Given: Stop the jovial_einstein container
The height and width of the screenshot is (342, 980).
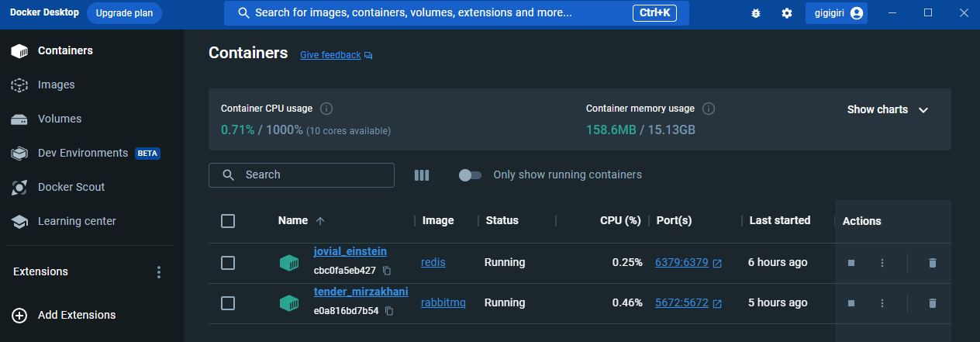Looking at the screenshot, I should click(851, 263).
